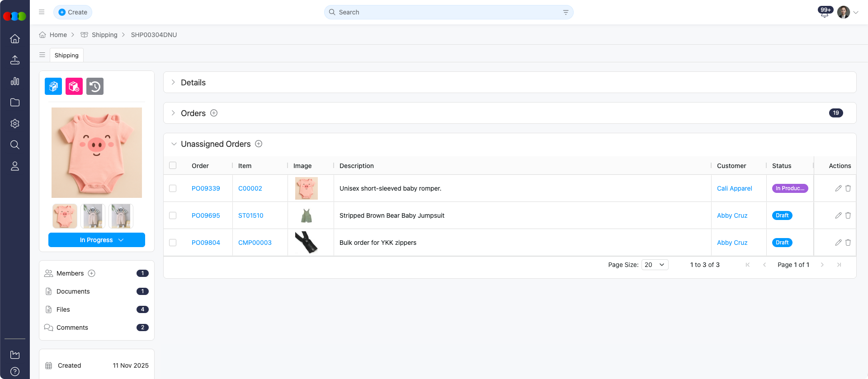
Task: Select the Shipping tab
Action: (66, 55)
